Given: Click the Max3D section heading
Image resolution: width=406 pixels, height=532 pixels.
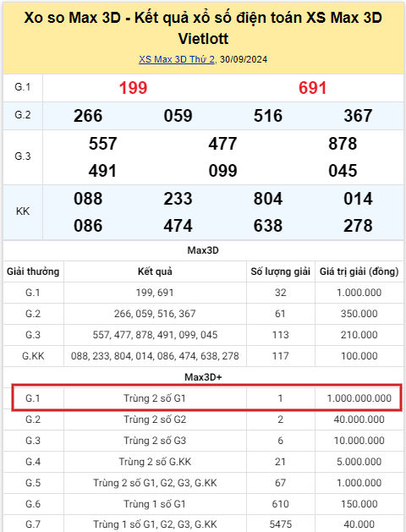Looking at the screenshot, I should (203, 250).
